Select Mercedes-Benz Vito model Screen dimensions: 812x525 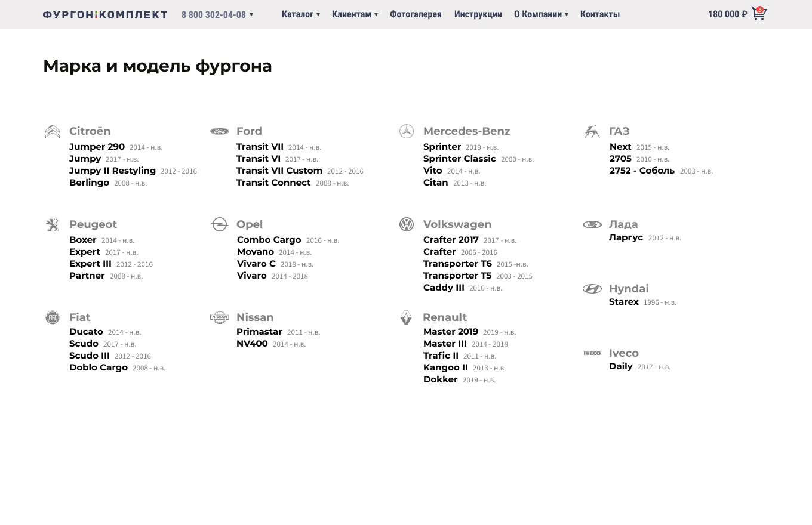click(433, 171)
